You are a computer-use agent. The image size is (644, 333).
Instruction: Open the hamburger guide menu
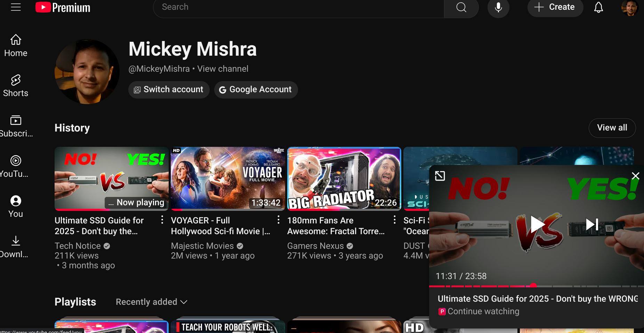16,7
